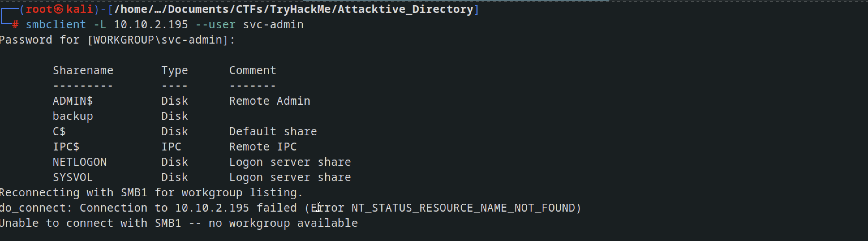The image size is (868, 241).
Task: Select the ADMIN$ share name
Action: [x=73, y=101]
